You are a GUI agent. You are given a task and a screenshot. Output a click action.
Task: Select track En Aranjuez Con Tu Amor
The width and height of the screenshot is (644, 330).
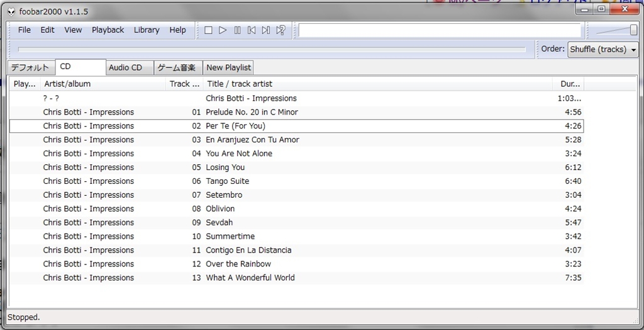[x=296, y=140]
